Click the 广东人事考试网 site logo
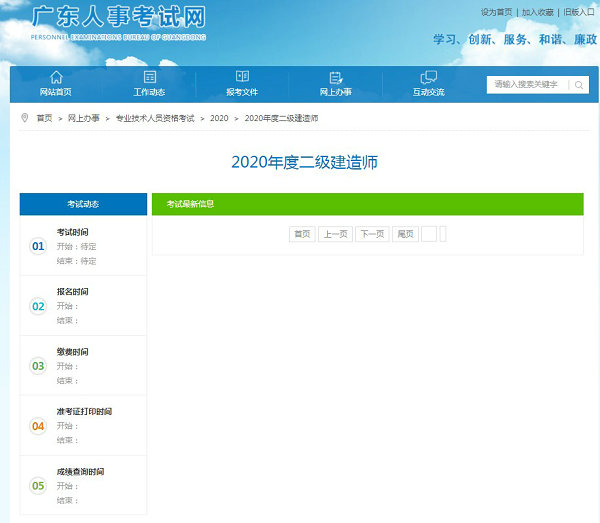 coord(118,20)
